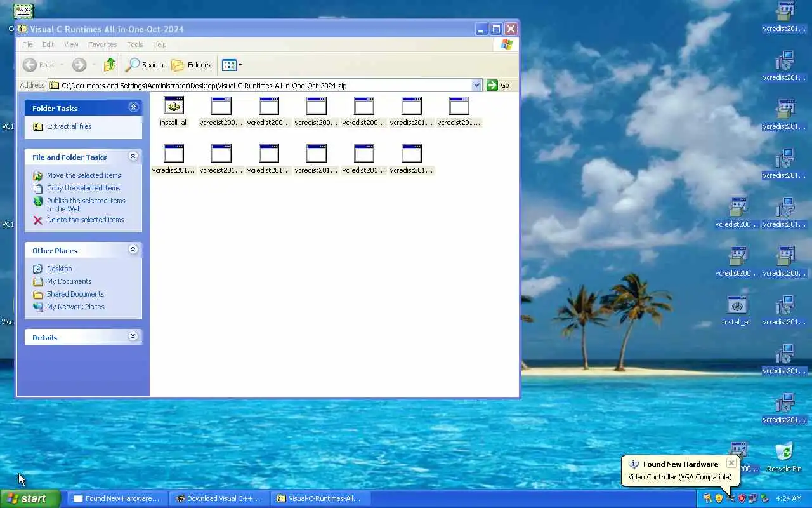The image size is (812, 508).
Task: Click the network connection tray icon
Action: (753, 498)
